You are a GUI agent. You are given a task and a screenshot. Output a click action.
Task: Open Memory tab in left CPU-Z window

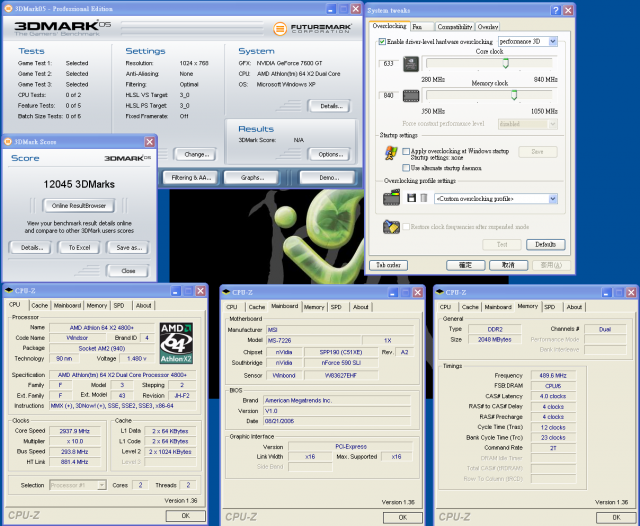97,306
